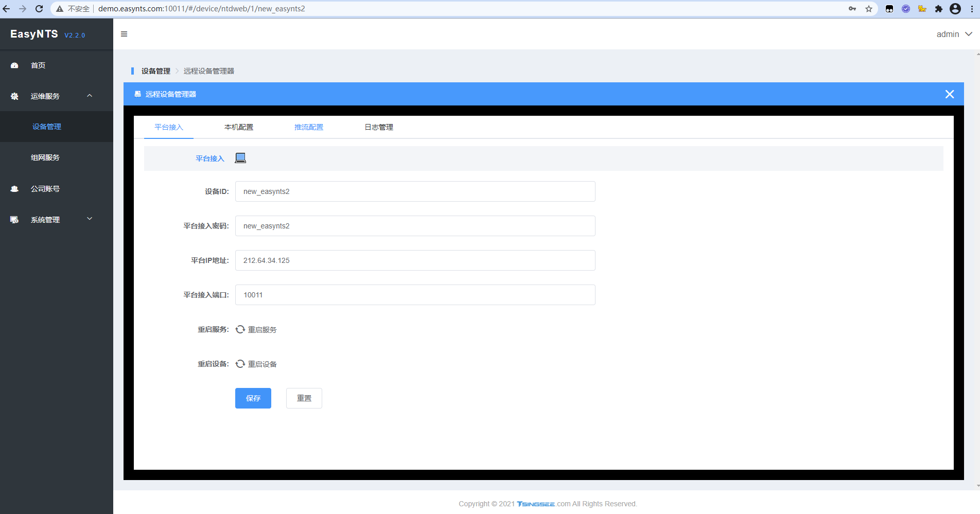Open the Chrome three-dot menu
Screen dimensions: 980x514
click(x=972, y=9)
